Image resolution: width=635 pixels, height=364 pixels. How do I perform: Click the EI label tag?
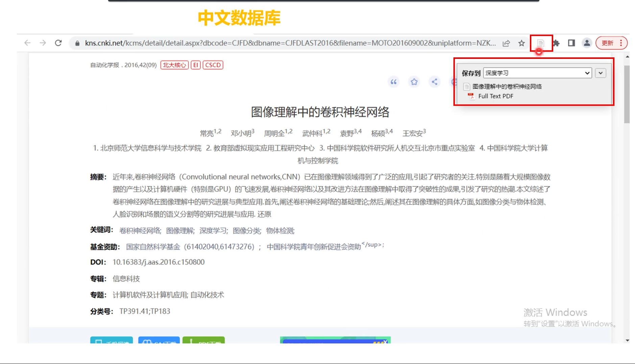(195, 65)
